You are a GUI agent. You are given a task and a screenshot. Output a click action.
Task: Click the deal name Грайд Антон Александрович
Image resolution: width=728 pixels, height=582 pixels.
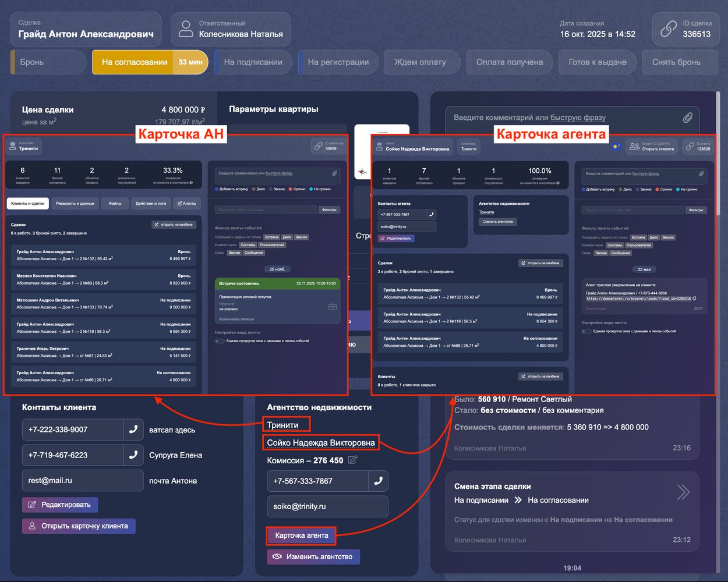point(86,34)
